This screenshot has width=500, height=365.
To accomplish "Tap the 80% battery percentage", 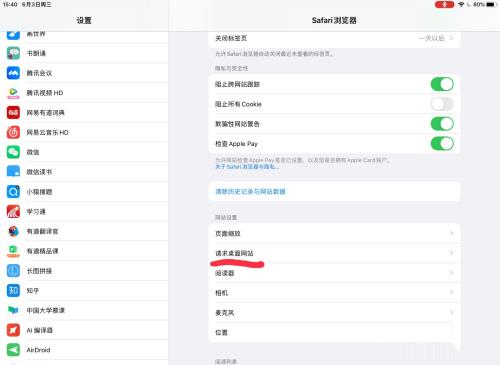I will pos(479,4).
